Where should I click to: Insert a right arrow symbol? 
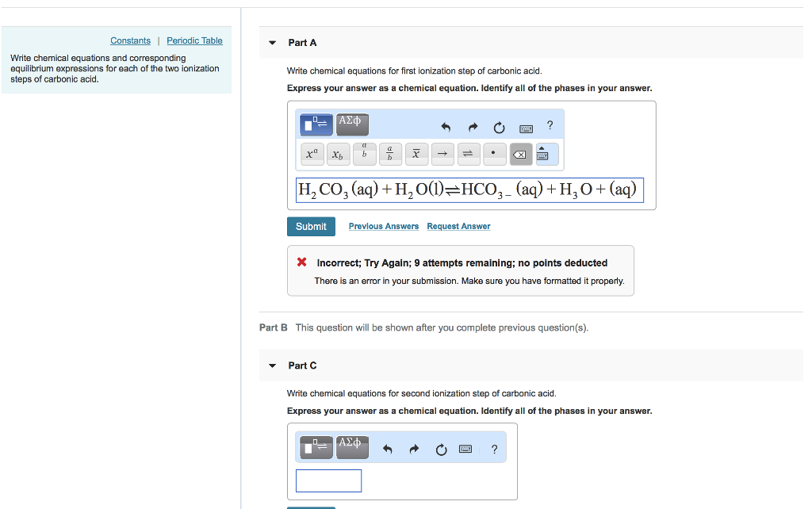click(442, 153)
